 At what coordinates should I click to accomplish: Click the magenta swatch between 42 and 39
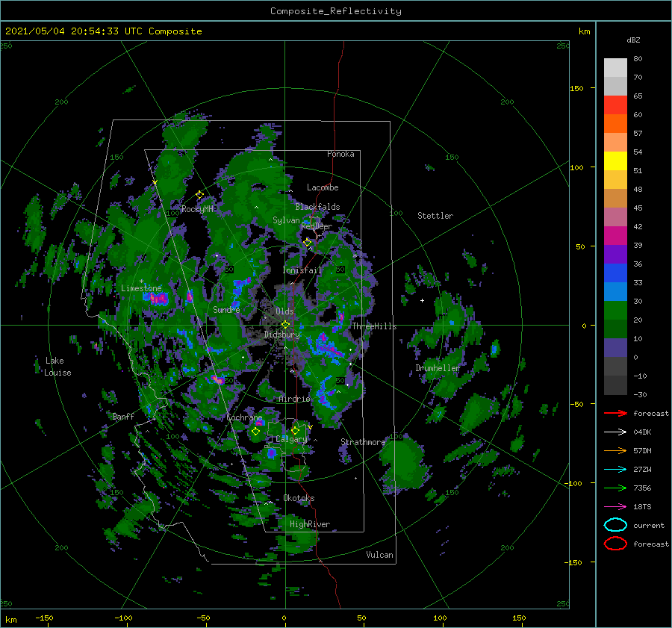[615, 236]
